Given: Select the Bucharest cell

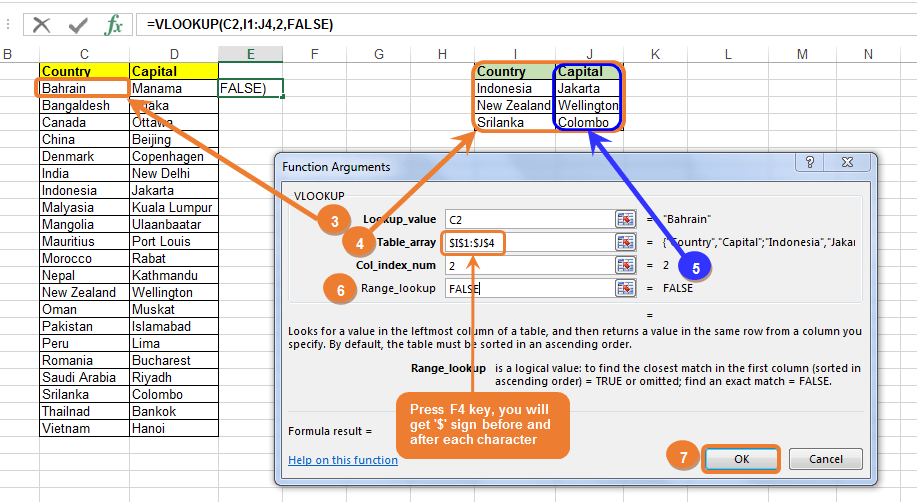Looking at the screenshot, I should (x=174, y=360).
